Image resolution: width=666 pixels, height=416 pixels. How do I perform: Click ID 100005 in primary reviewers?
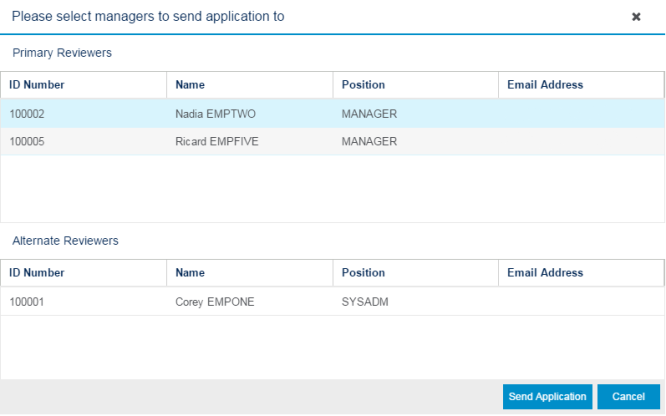click(27, 141)
